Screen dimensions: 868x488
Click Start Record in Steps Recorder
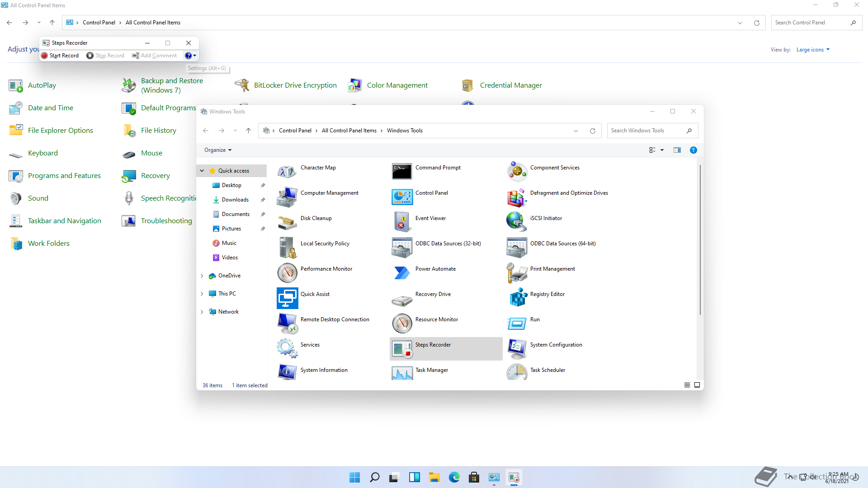(x=60, y=56)
